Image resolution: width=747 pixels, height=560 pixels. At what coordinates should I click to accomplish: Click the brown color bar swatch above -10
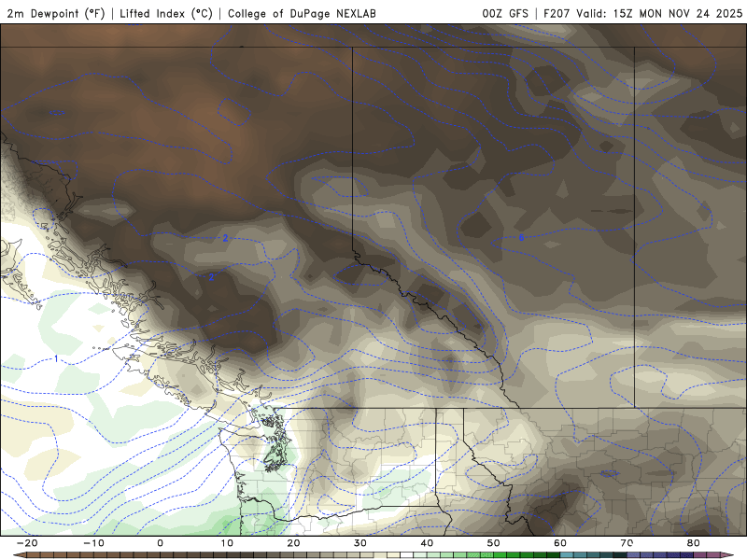(x=100, y=555)
